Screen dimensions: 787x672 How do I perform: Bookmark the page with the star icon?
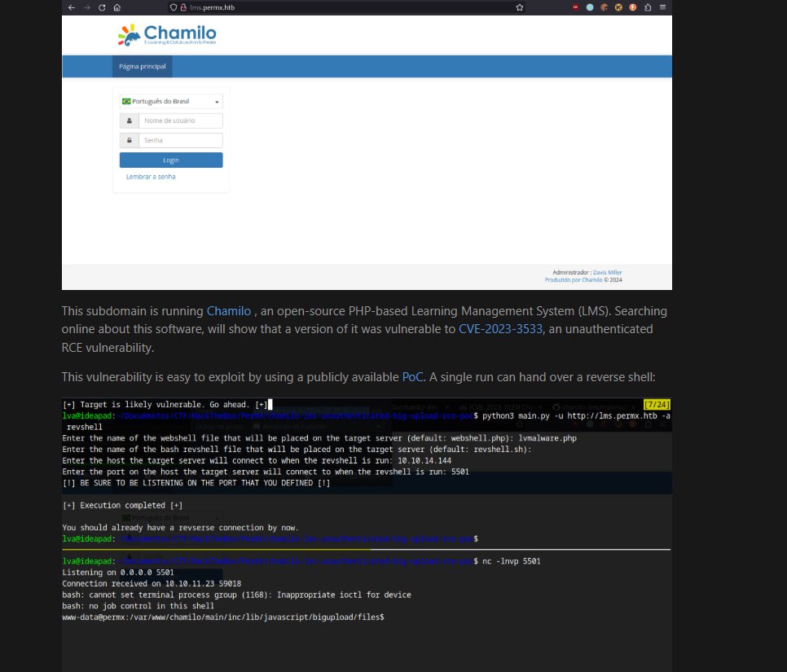pos(520,7)
